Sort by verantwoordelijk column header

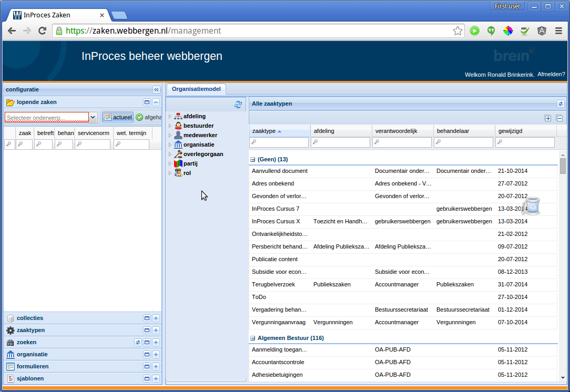pyautogui.click(x=402, y=131)
